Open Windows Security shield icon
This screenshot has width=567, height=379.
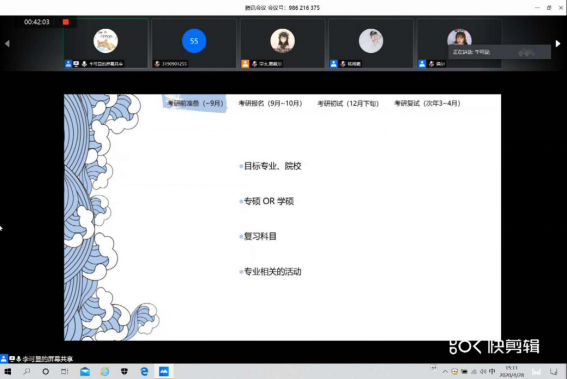point(124,371)
